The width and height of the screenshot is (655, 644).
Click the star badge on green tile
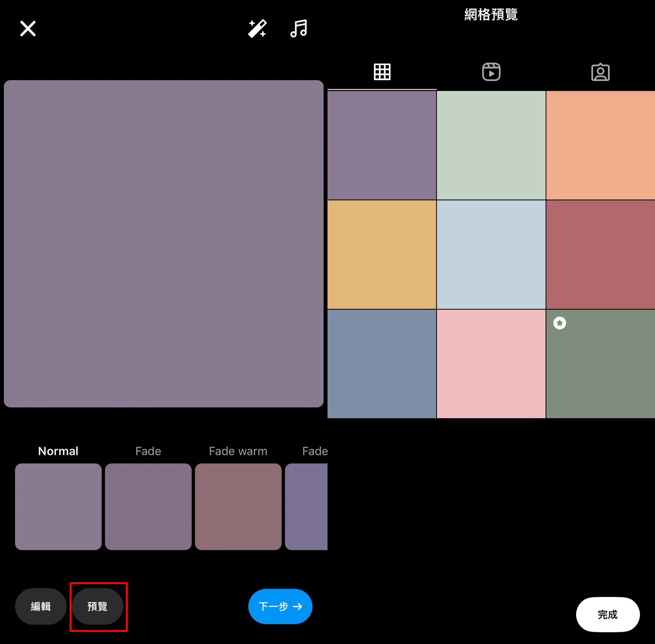[560, 323]
